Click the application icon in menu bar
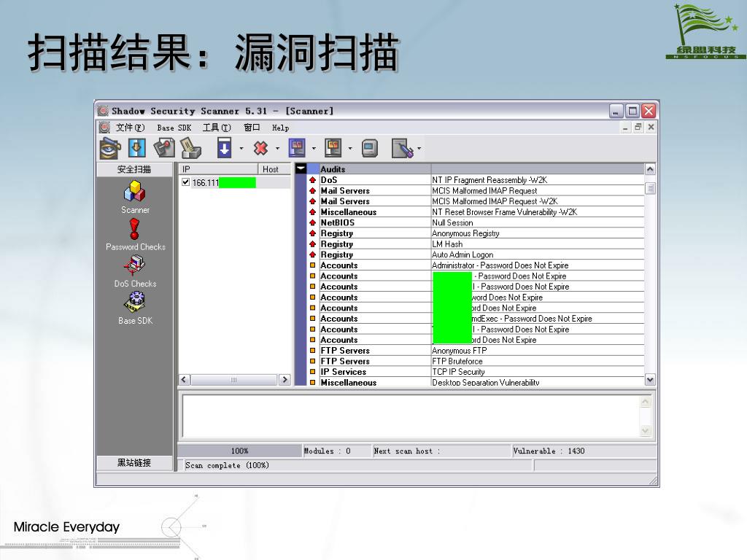 point(104,127)
